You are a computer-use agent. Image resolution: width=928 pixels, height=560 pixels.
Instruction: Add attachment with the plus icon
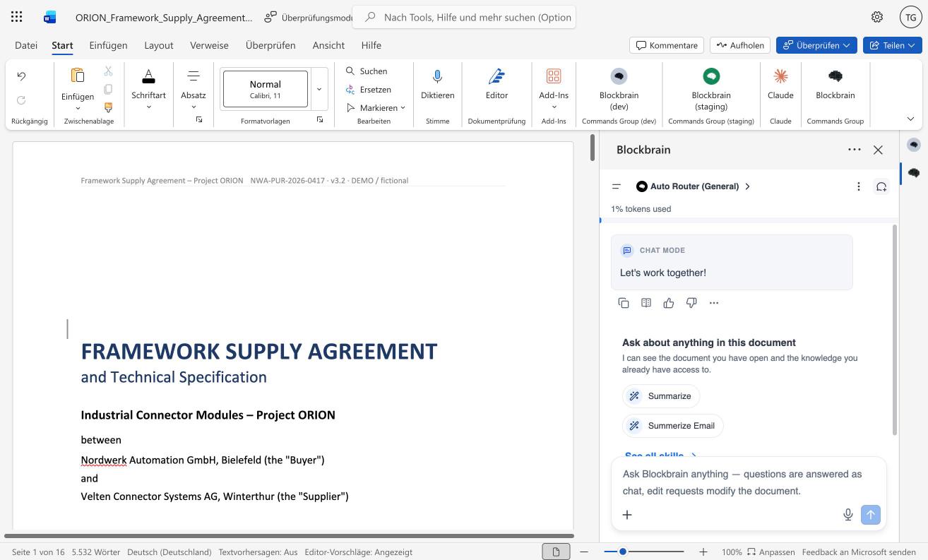pos(627,515)
